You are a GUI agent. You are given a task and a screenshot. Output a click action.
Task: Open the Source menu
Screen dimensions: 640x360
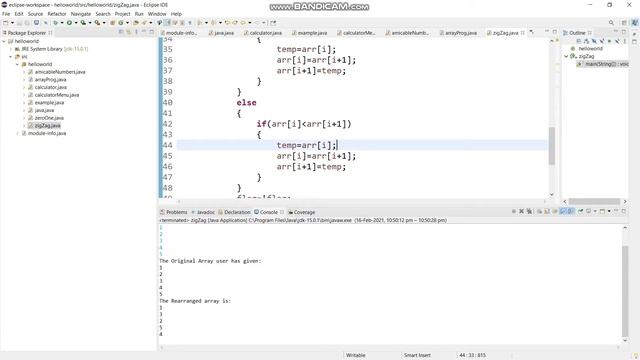coord(35,14)
